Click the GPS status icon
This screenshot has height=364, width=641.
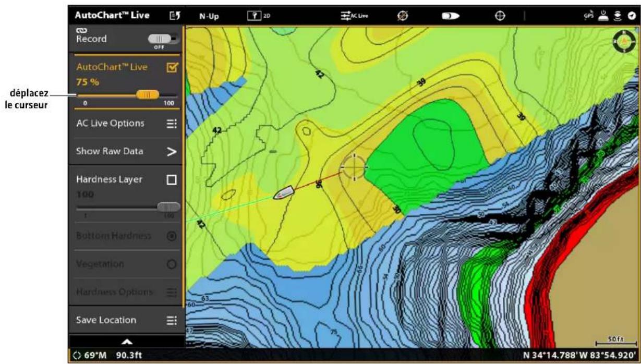[589, 16]
